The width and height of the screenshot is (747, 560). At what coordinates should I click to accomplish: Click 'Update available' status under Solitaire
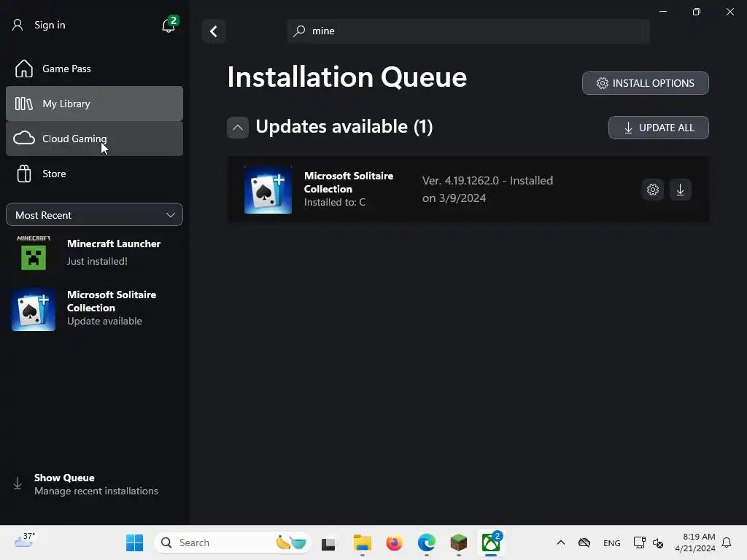click(x=104, y=321)
